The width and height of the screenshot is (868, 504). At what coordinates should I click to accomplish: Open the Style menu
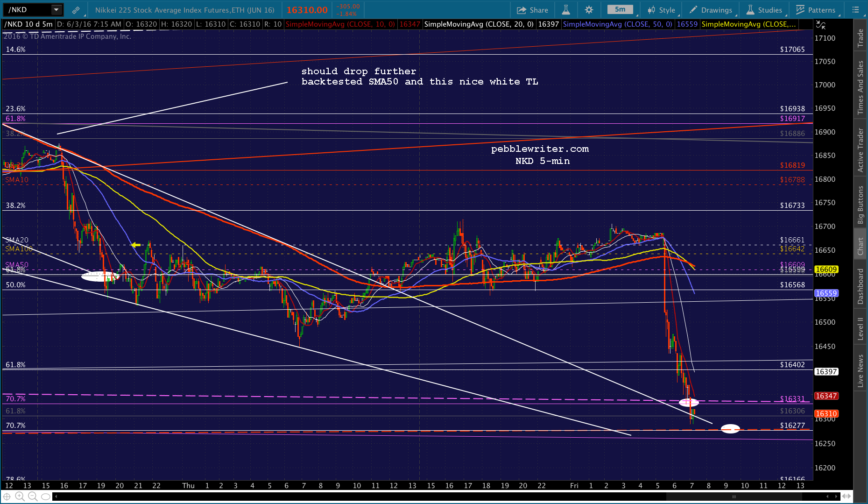pyautogui.click(x=662, y=10)
